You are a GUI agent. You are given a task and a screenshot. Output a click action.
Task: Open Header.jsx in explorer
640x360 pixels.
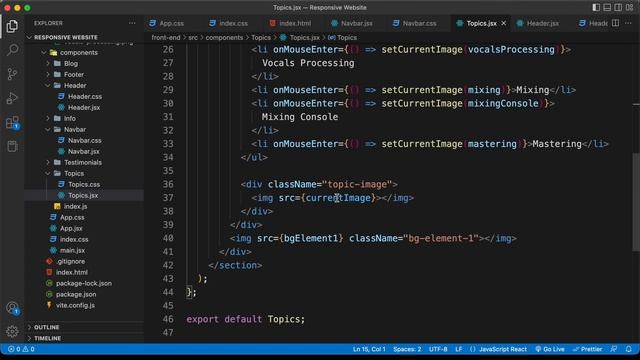(84, 108)
